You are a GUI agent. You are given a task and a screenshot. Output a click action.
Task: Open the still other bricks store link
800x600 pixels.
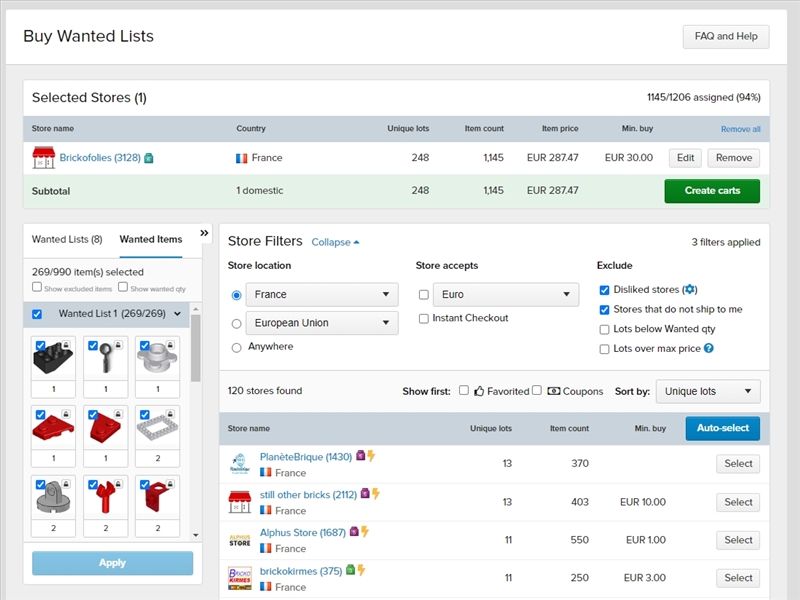(310, 494)
